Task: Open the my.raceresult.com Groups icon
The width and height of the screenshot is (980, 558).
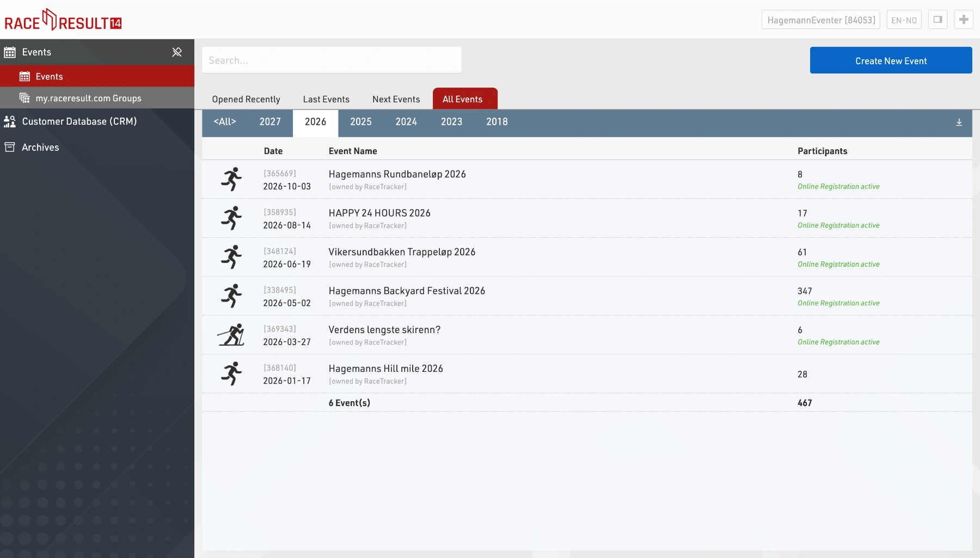Action: pos(25,98)
